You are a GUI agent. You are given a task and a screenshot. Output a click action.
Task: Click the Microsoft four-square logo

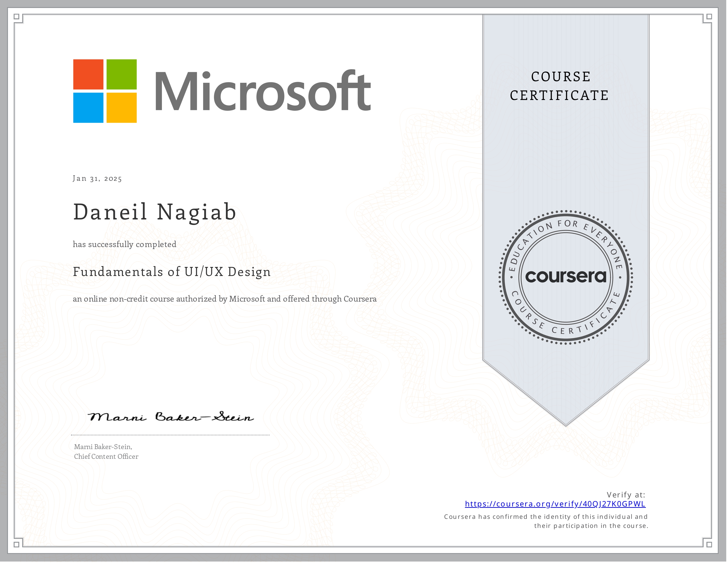105,91
